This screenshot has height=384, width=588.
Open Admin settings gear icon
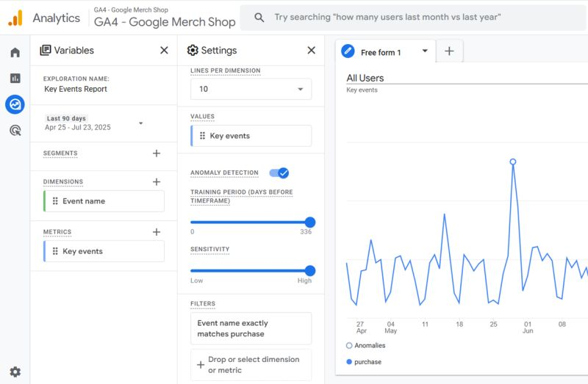coord(15,372)
